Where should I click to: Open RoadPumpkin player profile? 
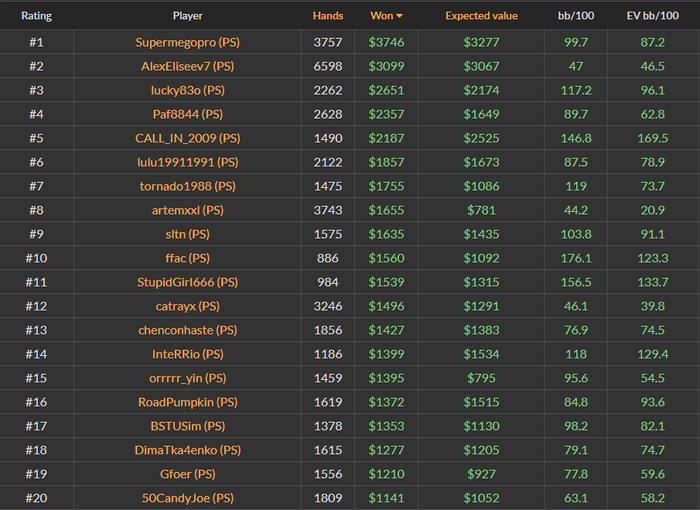tap(187, 402)
